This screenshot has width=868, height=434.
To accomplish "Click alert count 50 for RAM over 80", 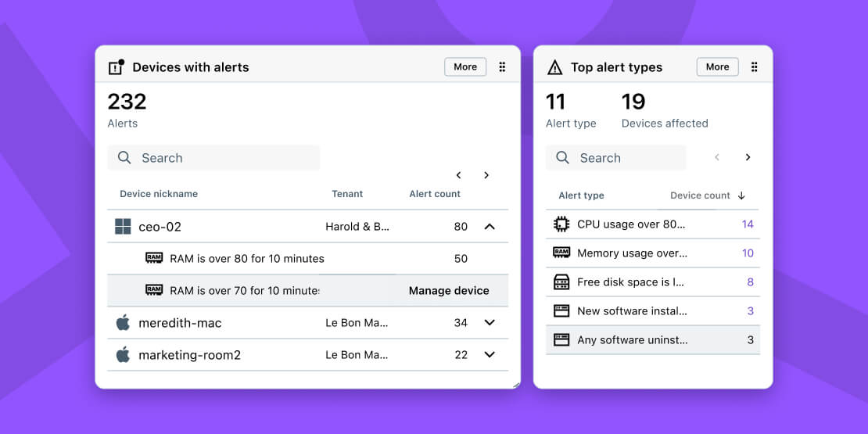I will tap(461, 259).
